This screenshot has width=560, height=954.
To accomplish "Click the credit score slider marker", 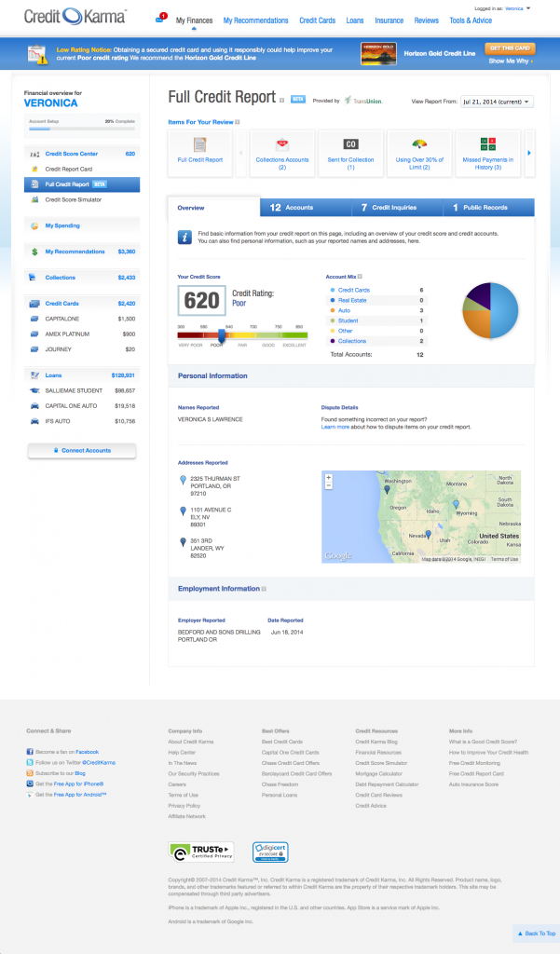I will click(x=222, y=335).
